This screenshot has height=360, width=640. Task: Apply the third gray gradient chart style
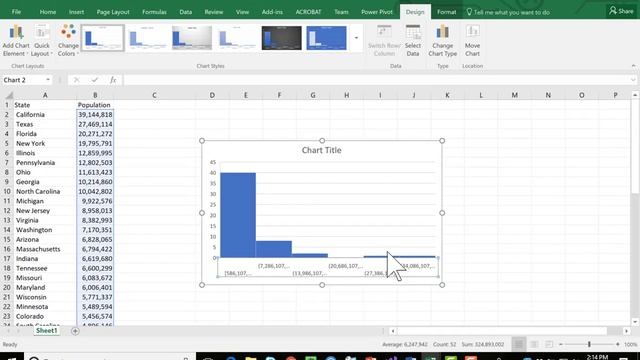click(192, 38)
